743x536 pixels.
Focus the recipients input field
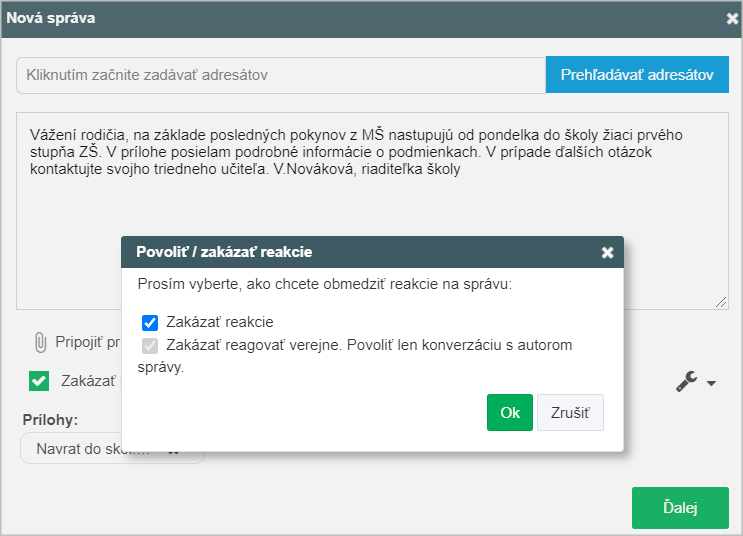[281, 75]
